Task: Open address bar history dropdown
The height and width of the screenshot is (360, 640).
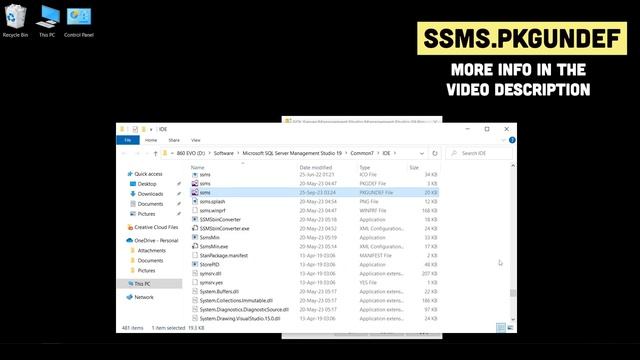Action: (422, 153)
